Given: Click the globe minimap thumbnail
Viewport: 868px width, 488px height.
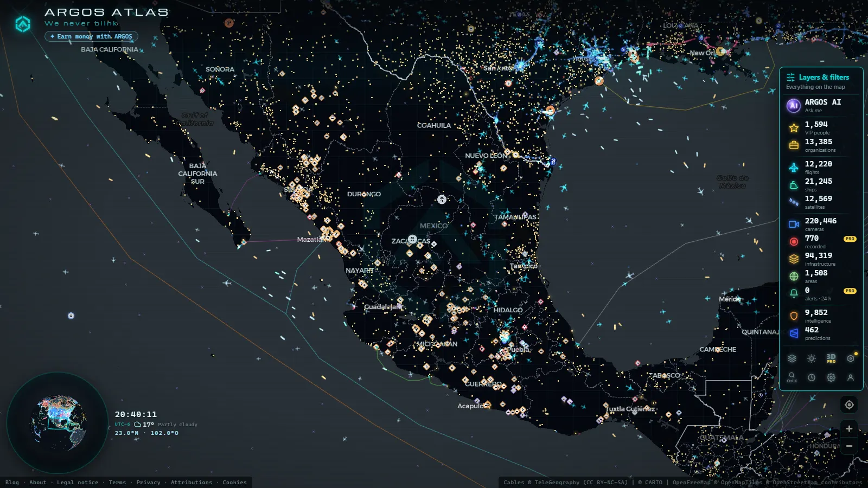Looking at the screenshot, I should coord(58,423).
